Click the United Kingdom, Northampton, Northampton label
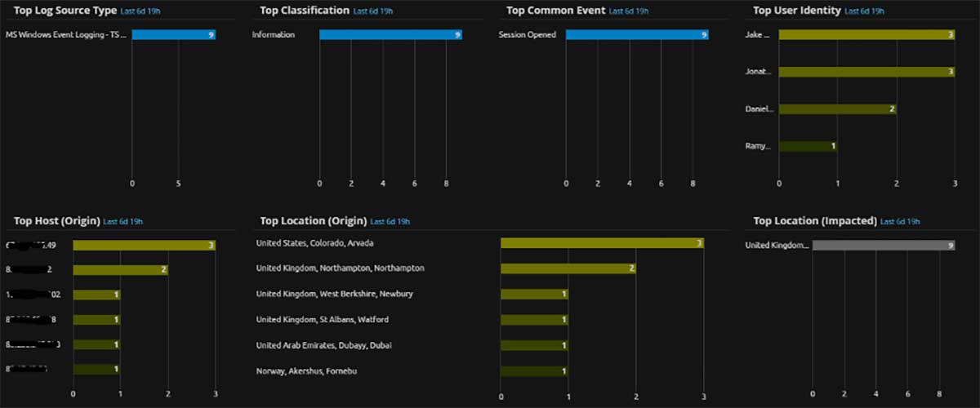The image size is (980, 408). pos(341,268)
